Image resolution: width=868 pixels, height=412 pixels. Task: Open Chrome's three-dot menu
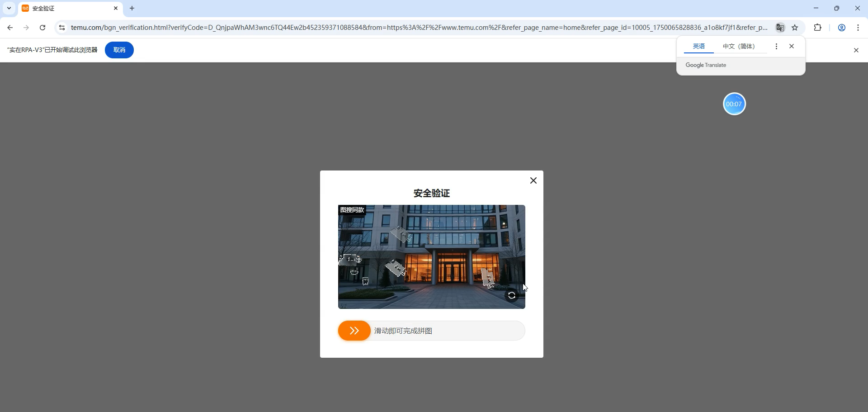[x=858, y=28]
